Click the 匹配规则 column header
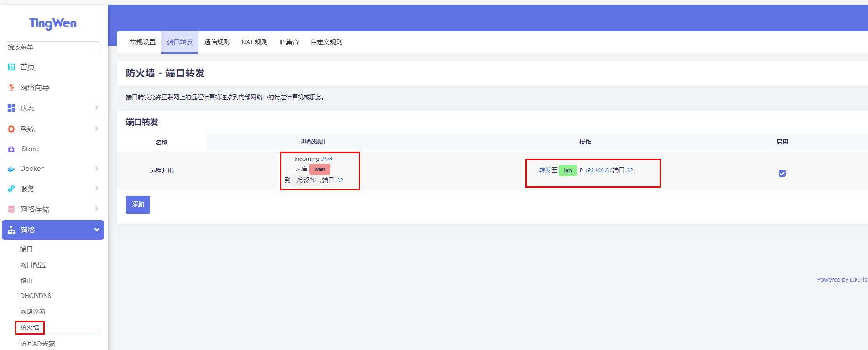The width and height of the screenshot is (868, 350). (x=313, y=142)
